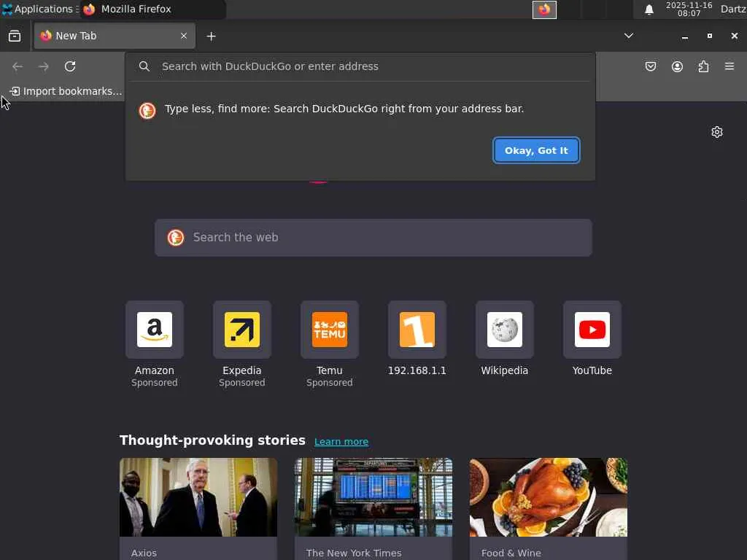Open The New York Times story thumbnail
This screenshot has width=747, height=560.
[373, 497]
